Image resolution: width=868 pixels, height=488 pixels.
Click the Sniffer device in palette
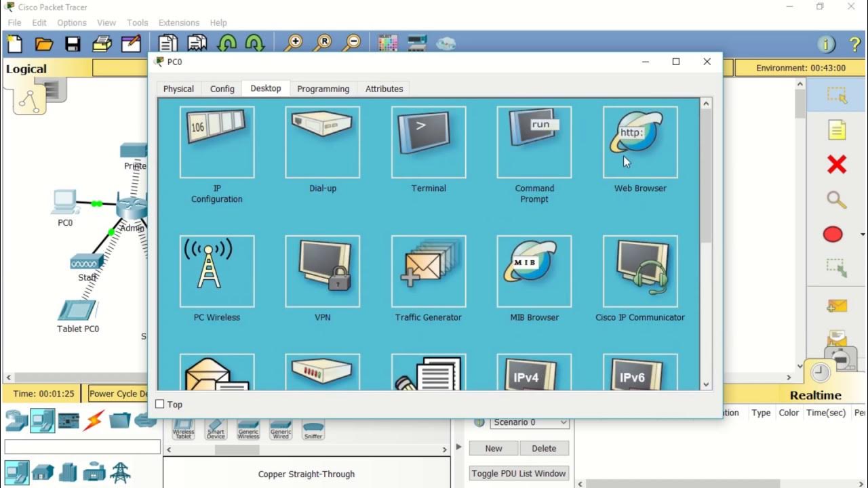pyautogui.click(x=313, y=430)
